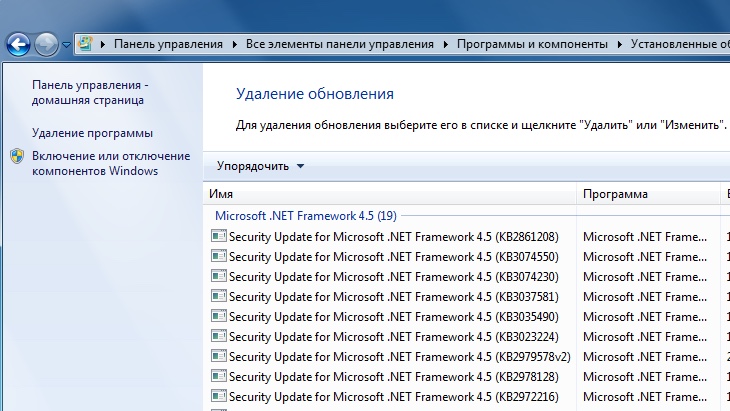Open the recent pages dropdown arrow
The height and width of the screenshot is (411, 730).
[x=66, y=45]
